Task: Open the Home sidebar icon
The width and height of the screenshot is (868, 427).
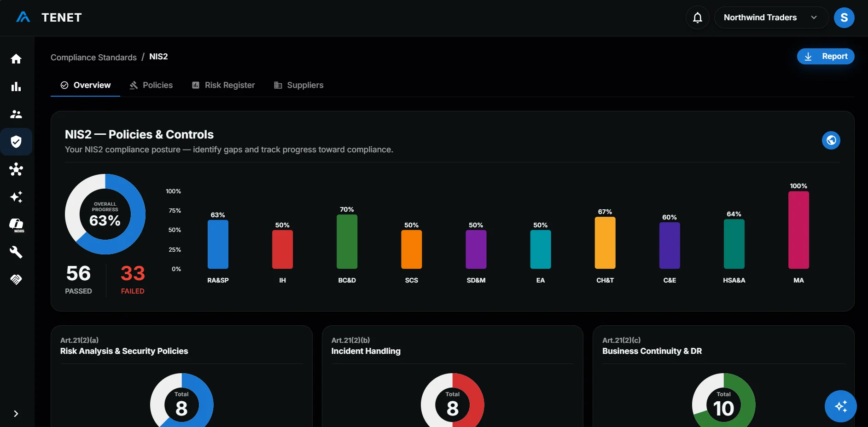Action: (16, 59)
